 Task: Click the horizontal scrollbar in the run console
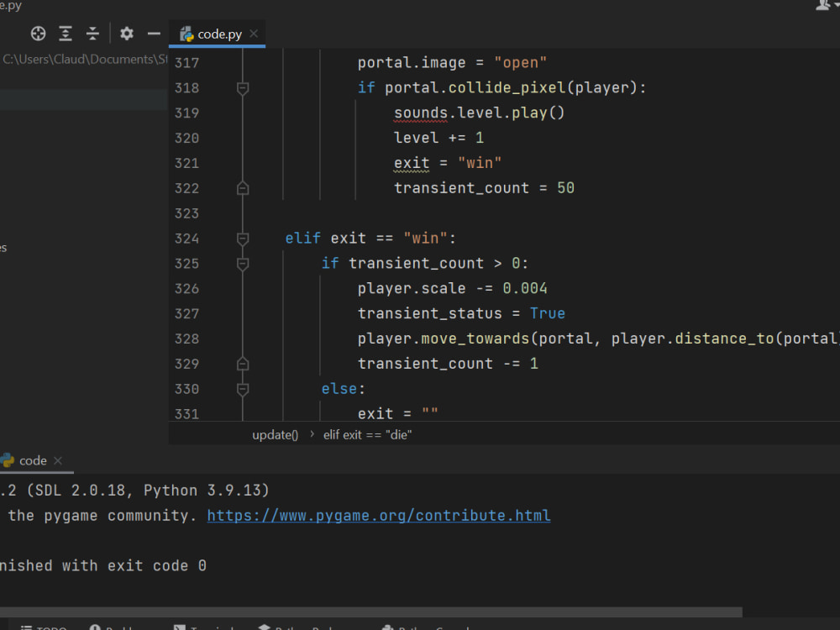click(370, 612)
